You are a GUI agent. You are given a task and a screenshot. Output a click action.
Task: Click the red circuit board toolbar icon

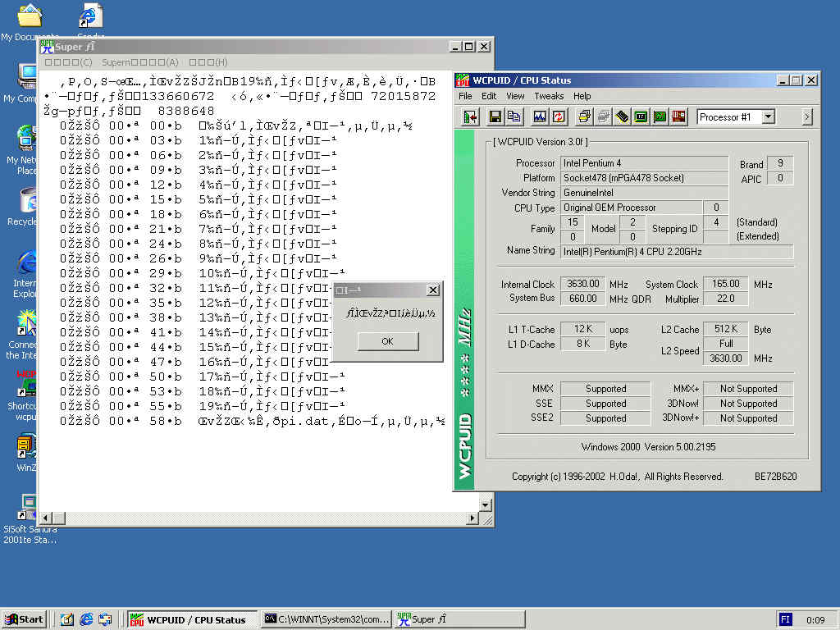(678, 117)
